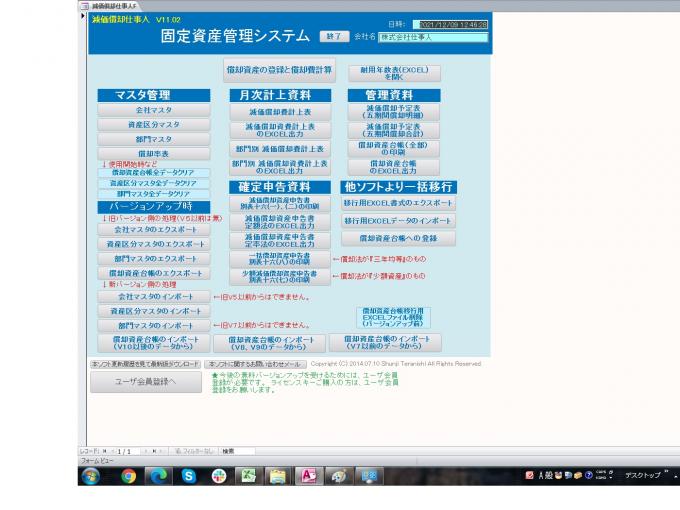Click the Windows Start button

pyautogui.click(x=90, y=476)
